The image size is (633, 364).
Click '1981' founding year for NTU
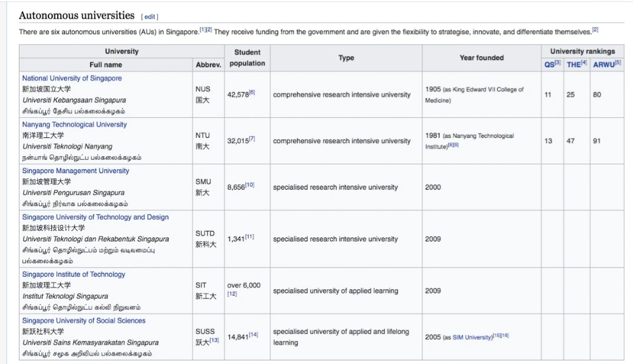pos(433,135)
